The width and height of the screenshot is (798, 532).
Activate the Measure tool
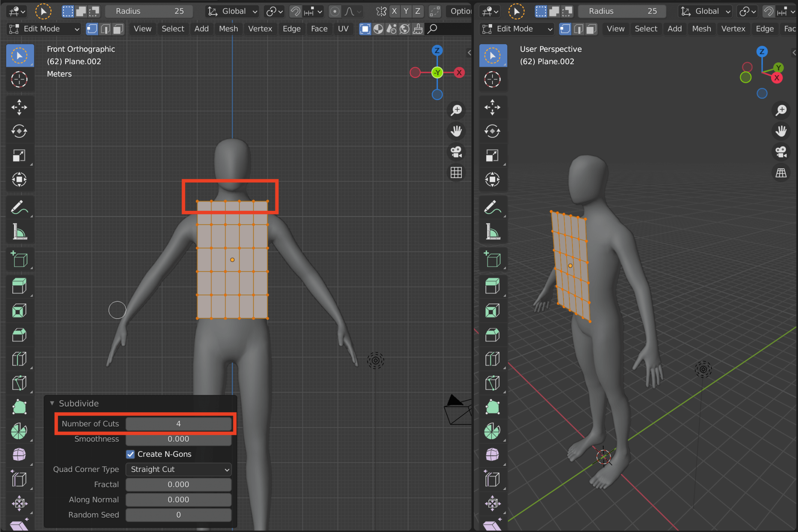pos(20,232)
